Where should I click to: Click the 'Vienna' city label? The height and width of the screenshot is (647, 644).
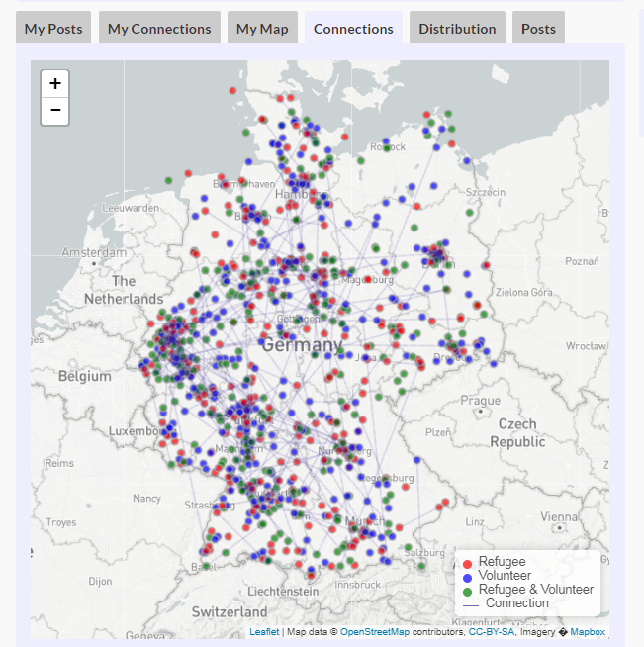[559, 516]
